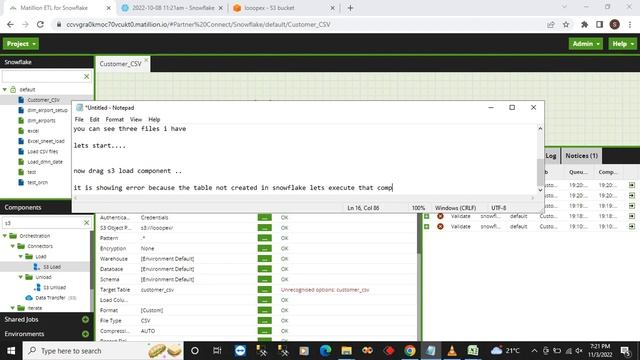Edit the Encryption property button
This screenshot has height=360, width=640.
point(264,249)
